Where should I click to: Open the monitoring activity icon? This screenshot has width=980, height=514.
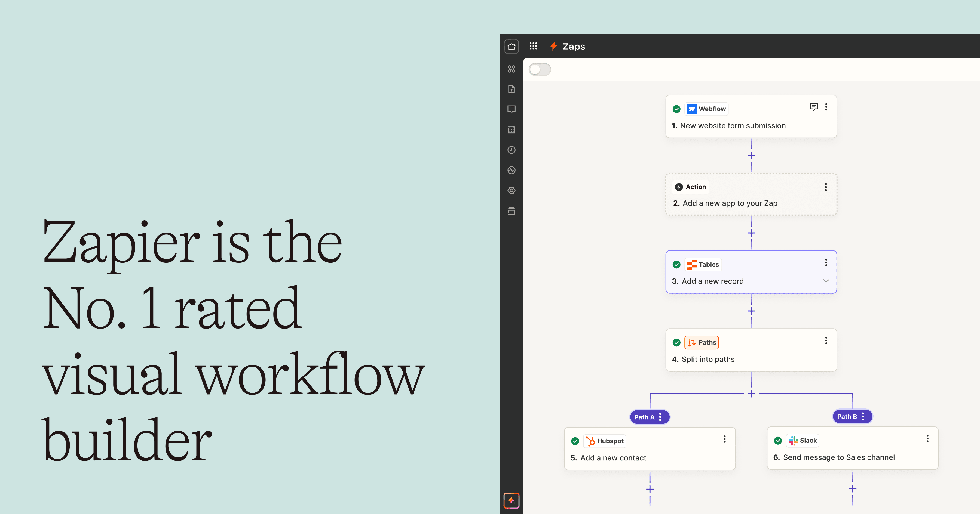point(512,170)
